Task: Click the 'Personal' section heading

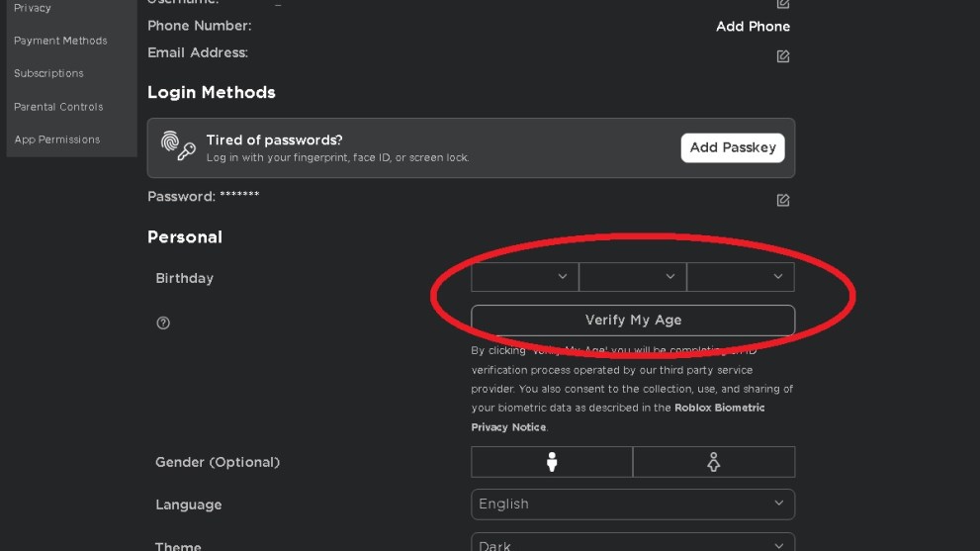Action: [185, 237]
